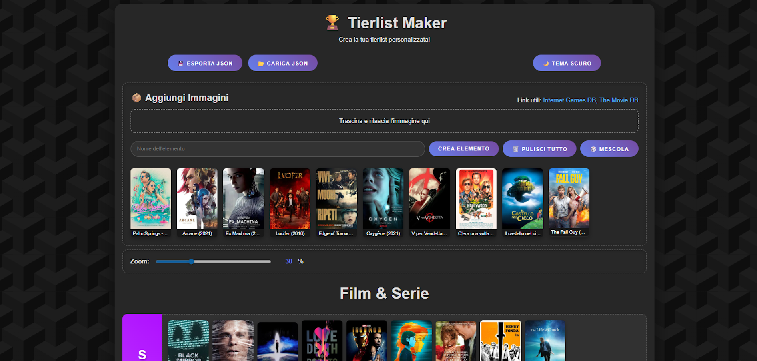The height and width of the screenshot is (361, 757).
Task: Click the Crea Elemento button
Action: tap(463, 149)
